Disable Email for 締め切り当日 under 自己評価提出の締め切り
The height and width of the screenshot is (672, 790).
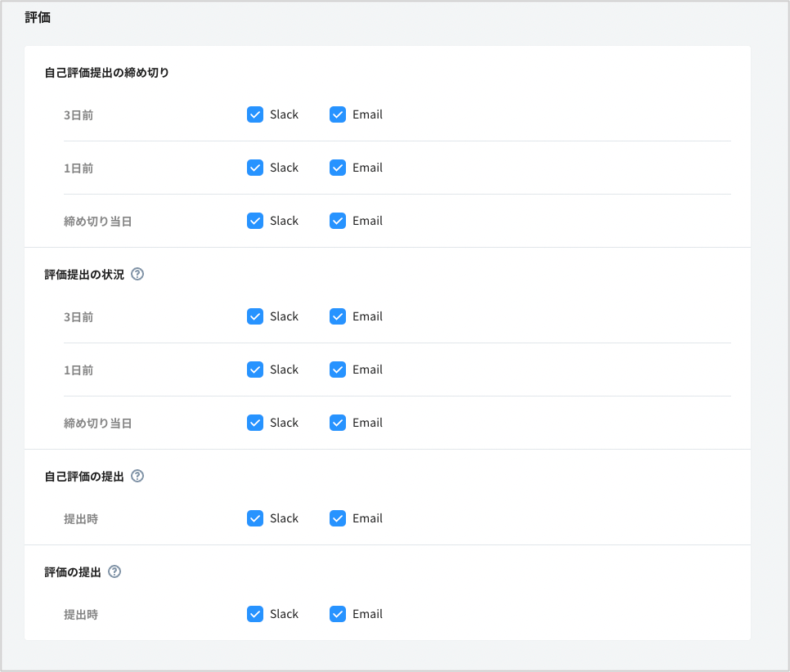[x=338, y=221]
